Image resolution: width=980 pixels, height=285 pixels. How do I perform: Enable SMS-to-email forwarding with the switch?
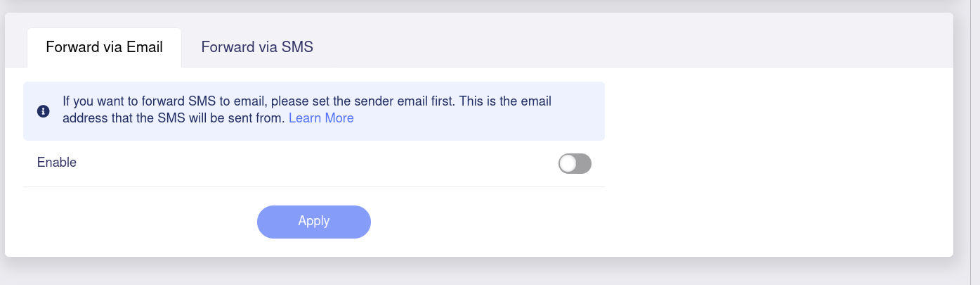pyautogui.click(x=575, y=163)
